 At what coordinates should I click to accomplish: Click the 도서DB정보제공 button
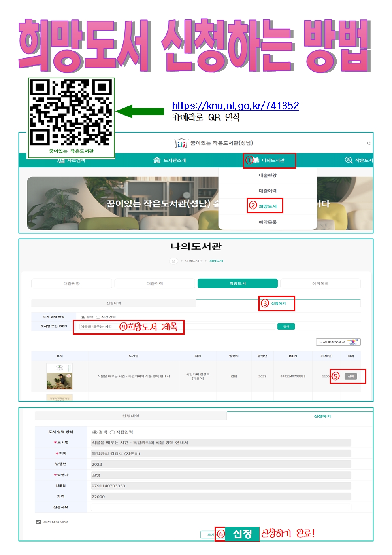point(338,342)
